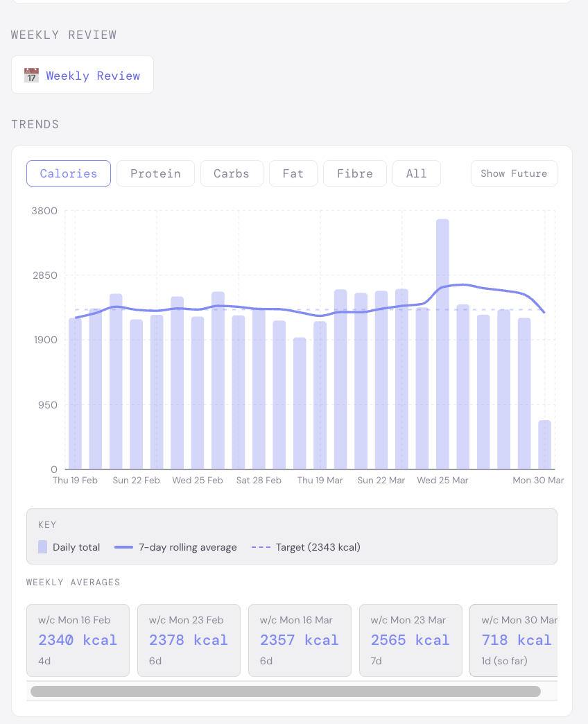The height and width of the screenshot is (724, 588).
Task: Open the w/c Mon 16 Feb averages card
Action: (78, 640)
